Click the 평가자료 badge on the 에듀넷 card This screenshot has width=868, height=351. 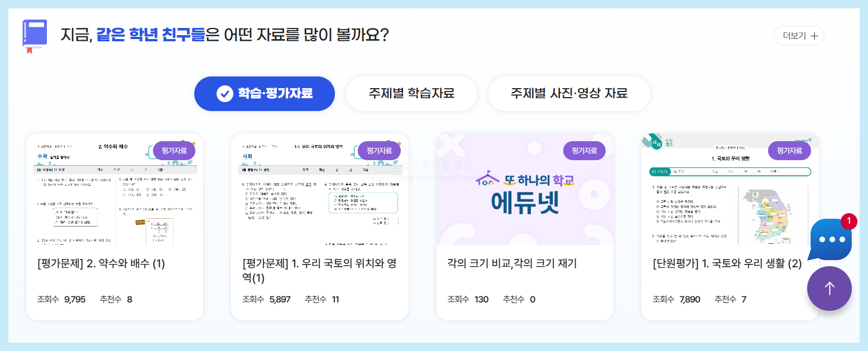click(584, 150)
